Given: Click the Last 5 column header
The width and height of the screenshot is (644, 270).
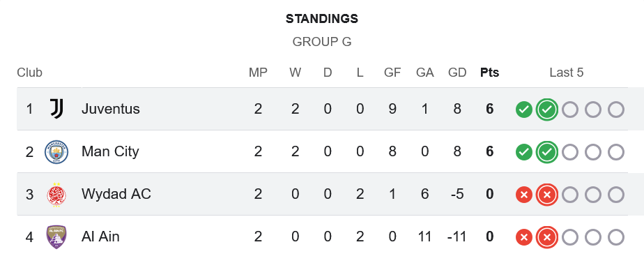Looking at the screenshot, I should pos(567,73).
